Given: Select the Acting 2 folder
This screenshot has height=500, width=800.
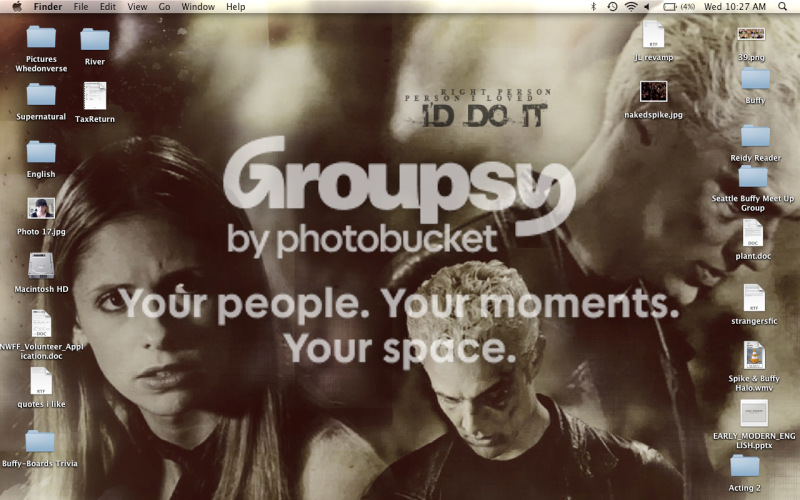Looking at the screenshot, I should pyautogui.click(x=744, y=466).
